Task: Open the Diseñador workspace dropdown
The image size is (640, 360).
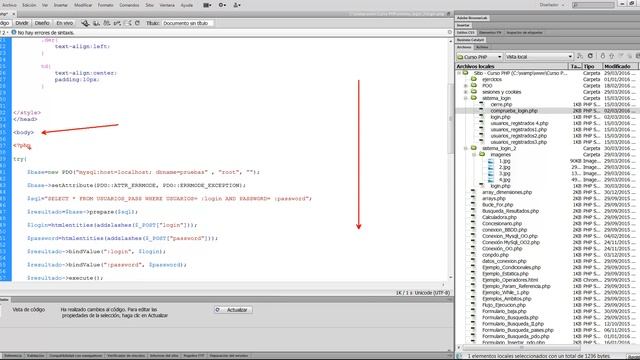Action: 552,5
